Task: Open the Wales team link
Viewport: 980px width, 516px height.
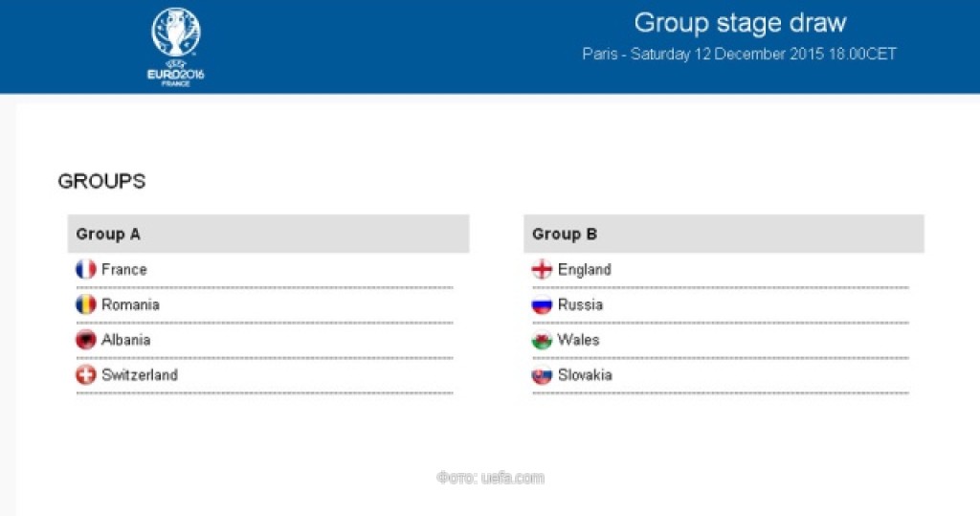Action: click(578, 340)
